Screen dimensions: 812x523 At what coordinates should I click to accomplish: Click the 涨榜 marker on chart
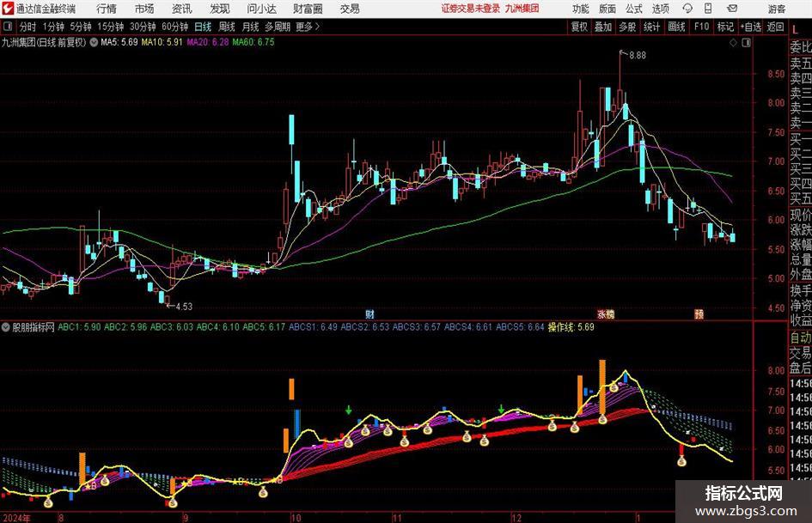pos(606,313)
